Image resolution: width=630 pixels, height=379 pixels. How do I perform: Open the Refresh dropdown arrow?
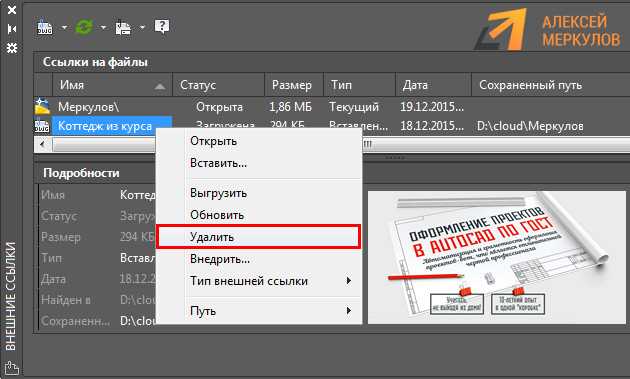coord(103,27)
